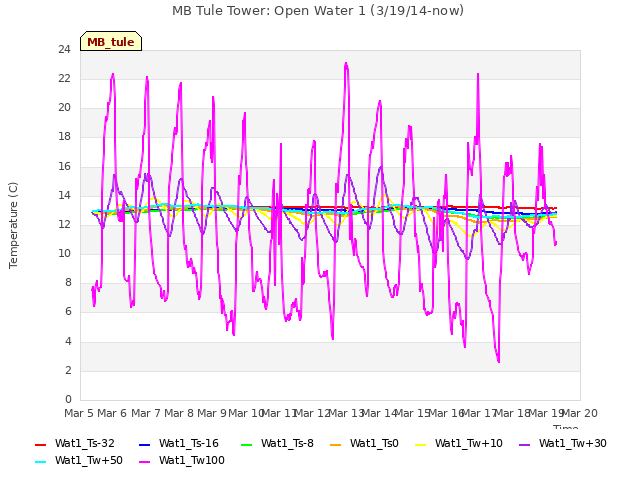Click the Mar 5 x-axis tick label
The height and width of the screenshot is (480, 640).
coord(79,413)
